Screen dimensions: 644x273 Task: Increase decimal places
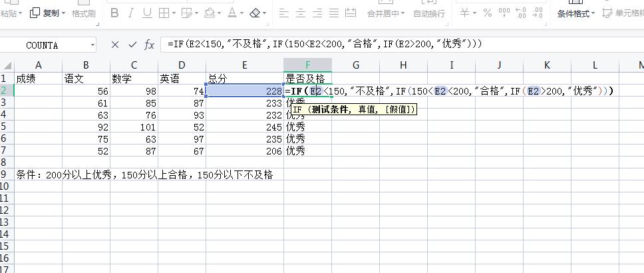pyautogui.click(x=520, y=13)
